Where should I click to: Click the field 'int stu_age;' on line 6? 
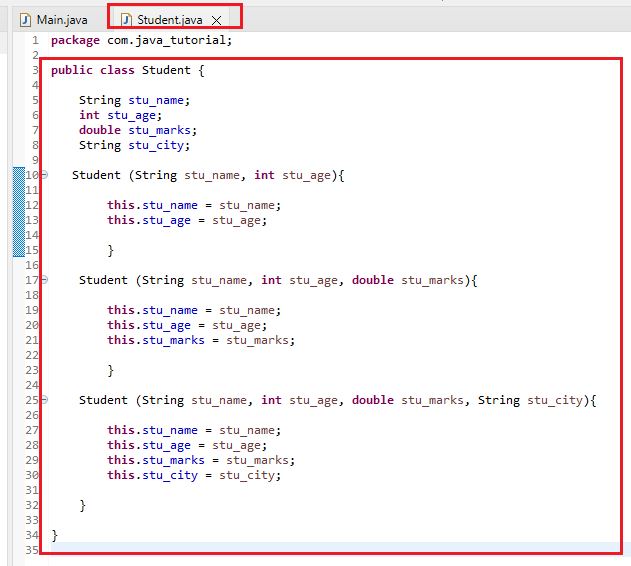pyautogui.click(x=120, y=115)
